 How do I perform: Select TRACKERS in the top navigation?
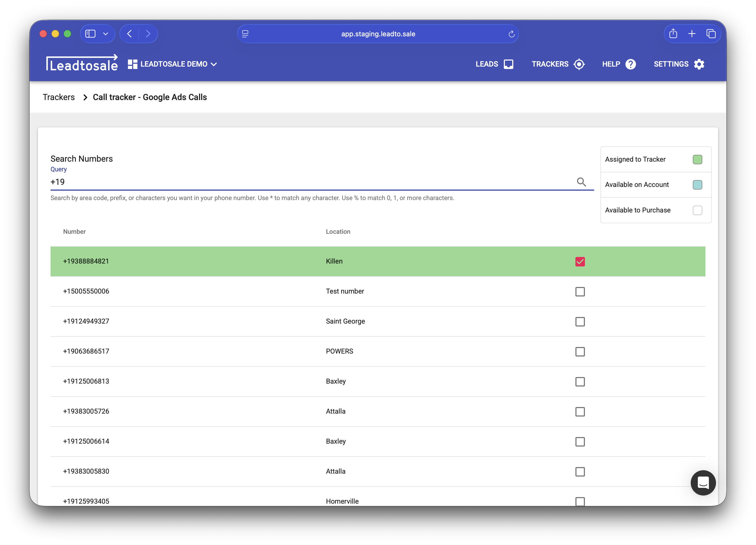click(550, 64)
